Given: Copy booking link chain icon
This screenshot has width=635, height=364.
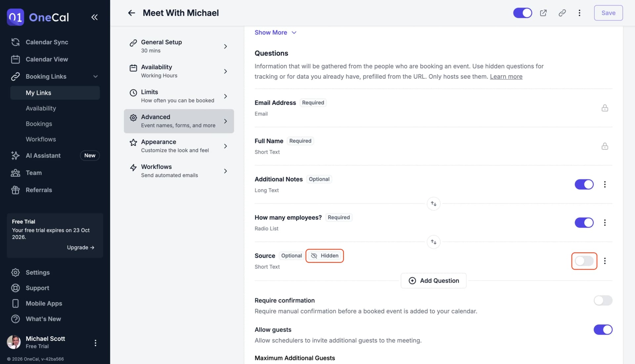Looking at the screenshot, I should (562, 13).
